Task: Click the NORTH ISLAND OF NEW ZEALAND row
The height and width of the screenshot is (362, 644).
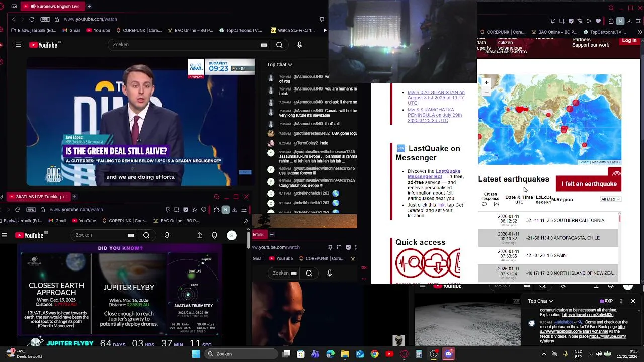Action: click(x=547, y=273)
